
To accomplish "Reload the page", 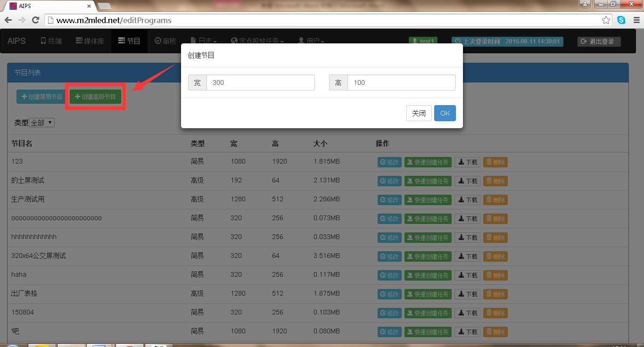I will (35, 20).
